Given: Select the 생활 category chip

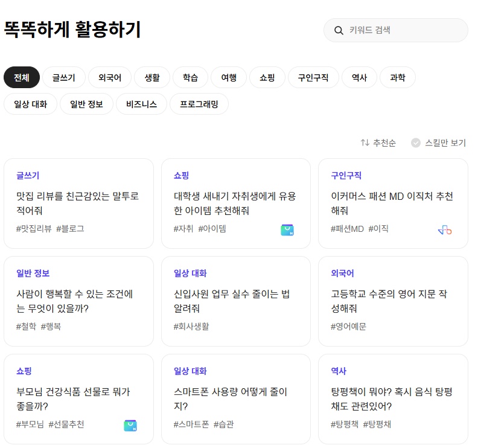Looking at the screenshot, I should 152,77.
